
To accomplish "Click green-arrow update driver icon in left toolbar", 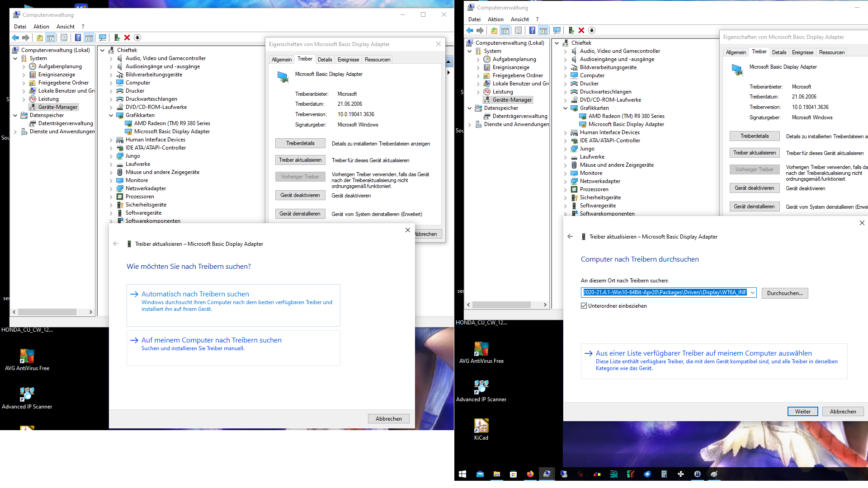I will [x=117, y=38].
